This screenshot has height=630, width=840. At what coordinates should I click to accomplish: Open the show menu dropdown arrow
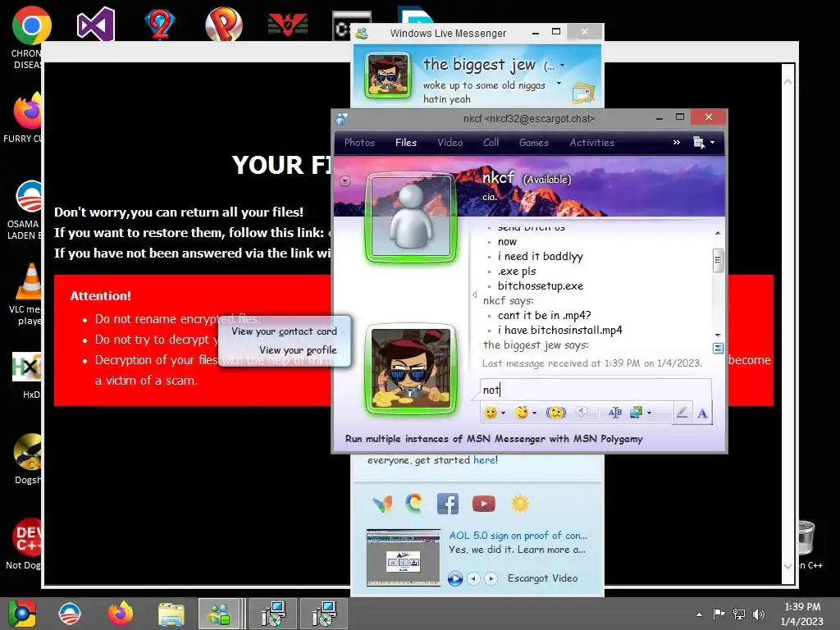(713, 143)
